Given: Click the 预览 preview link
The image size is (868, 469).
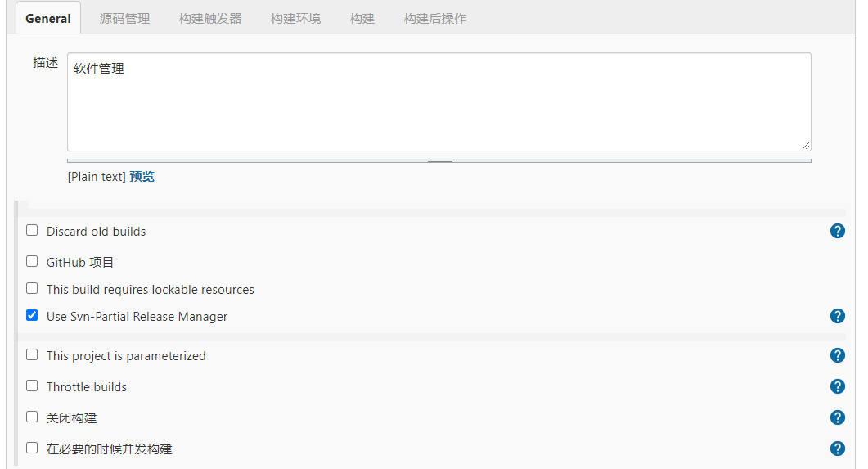Looking at the screenshot, I should [142, 177].
